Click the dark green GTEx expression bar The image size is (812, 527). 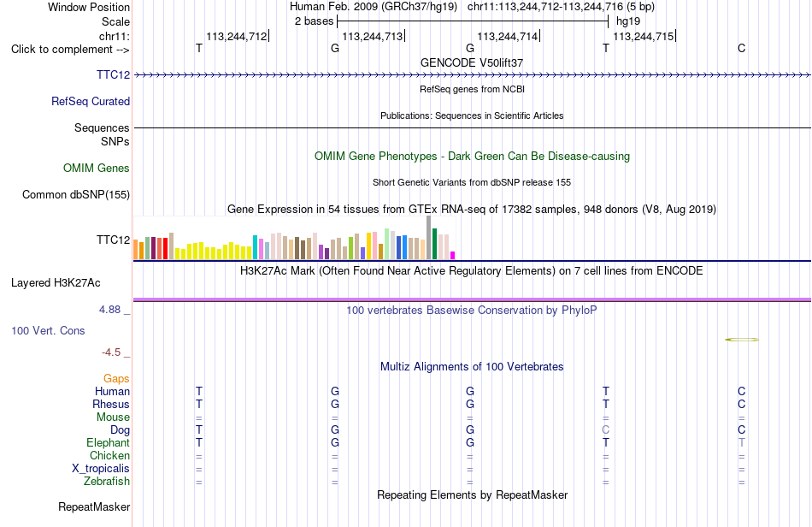click(x=435, y=244)
